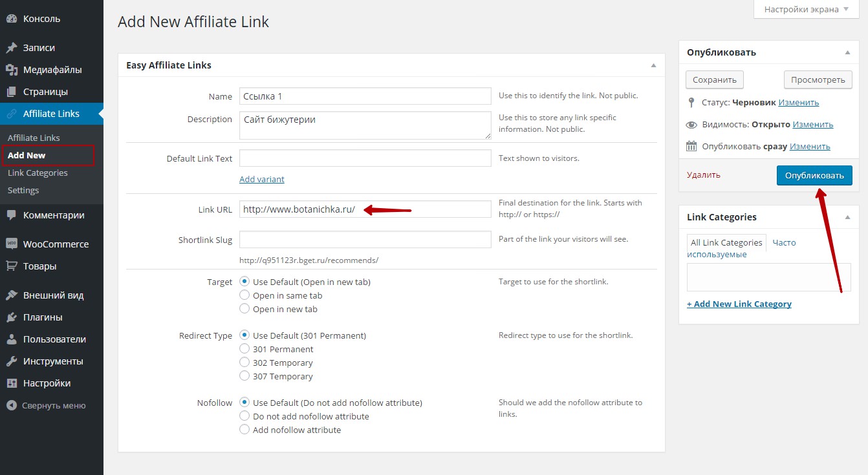This screenshot has width=868, height=475.
Task: Select Use Default (301 Permanent) redirect
Action: click(244, 335)
